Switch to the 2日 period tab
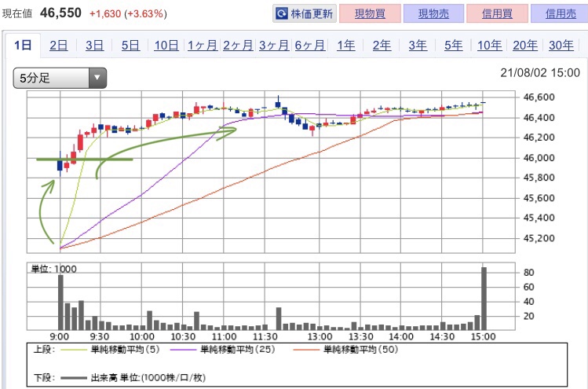The height and width of the screenshot is (389, 588). (59, 46)
